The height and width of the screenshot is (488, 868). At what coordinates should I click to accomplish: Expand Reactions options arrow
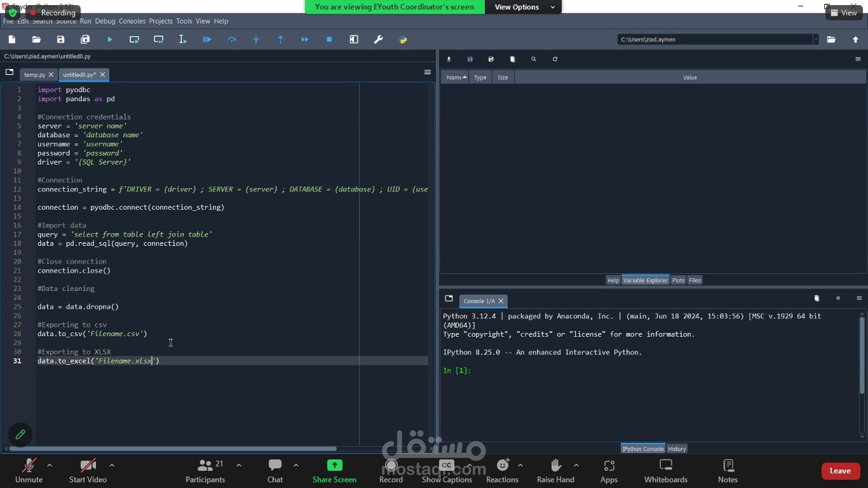[x=520, y=465]
